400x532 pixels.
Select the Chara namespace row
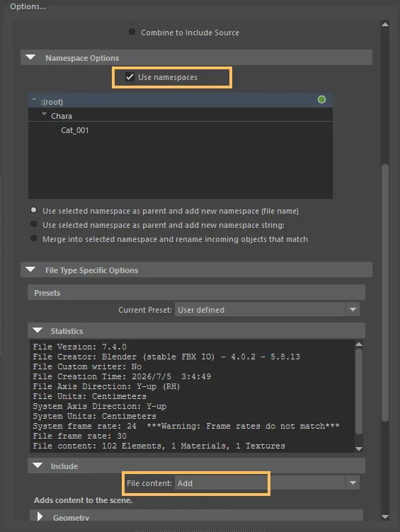point(181,116)
